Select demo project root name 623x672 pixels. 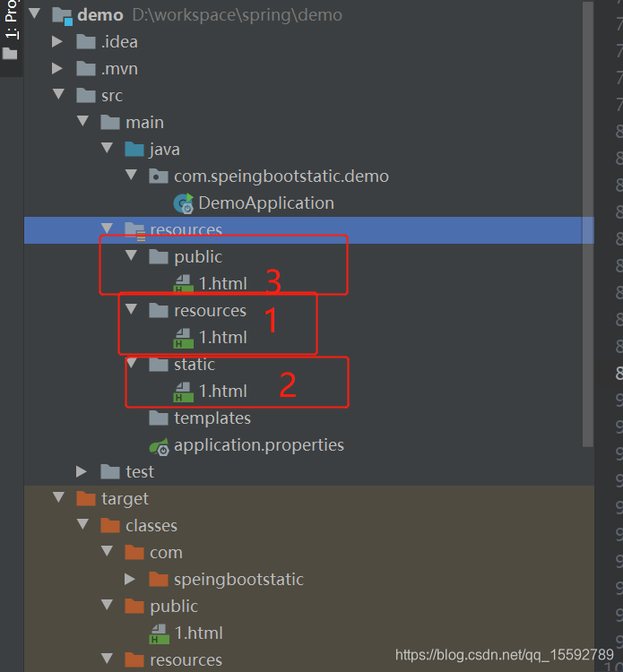100,15
